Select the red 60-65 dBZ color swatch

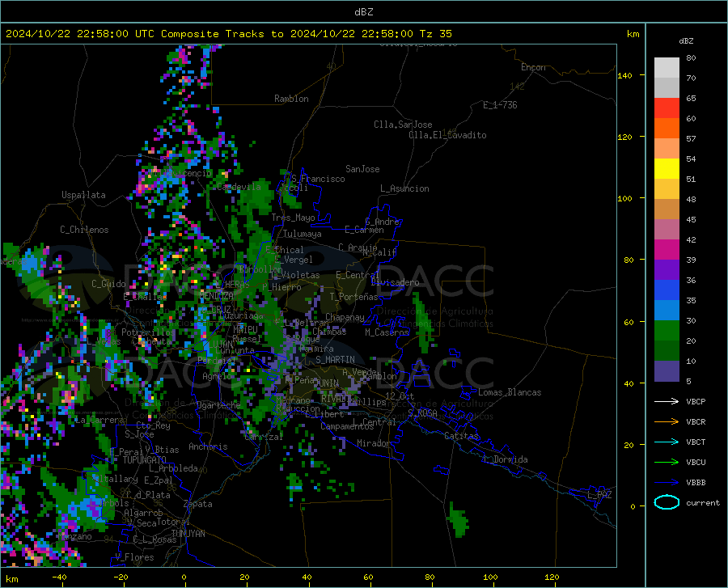(667, 108)
